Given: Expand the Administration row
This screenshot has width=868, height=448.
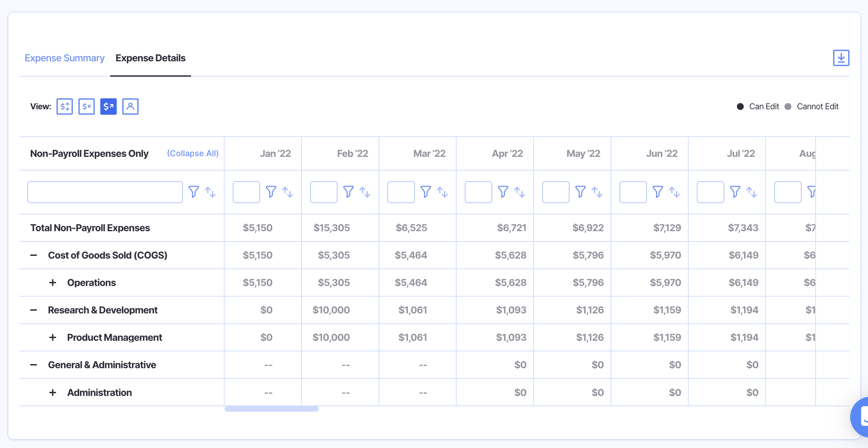Looking at the screenshot, I should click(53, 393).
